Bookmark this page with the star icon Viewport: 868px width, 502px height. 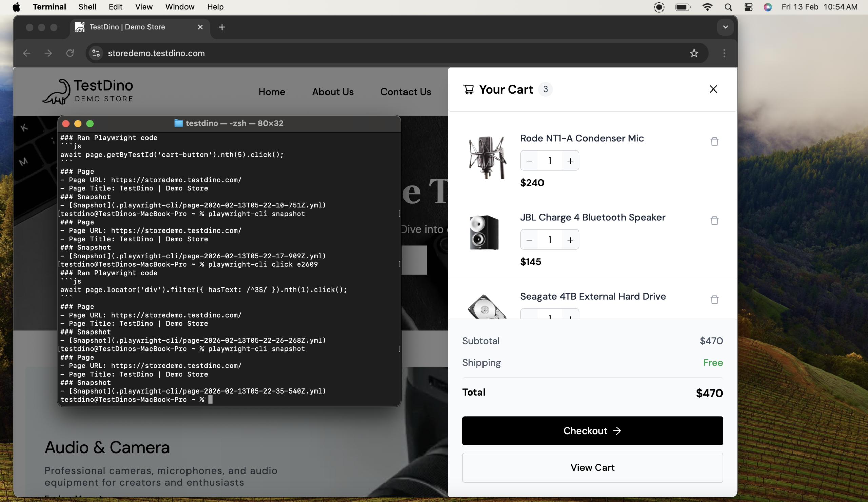click(694, 53)
